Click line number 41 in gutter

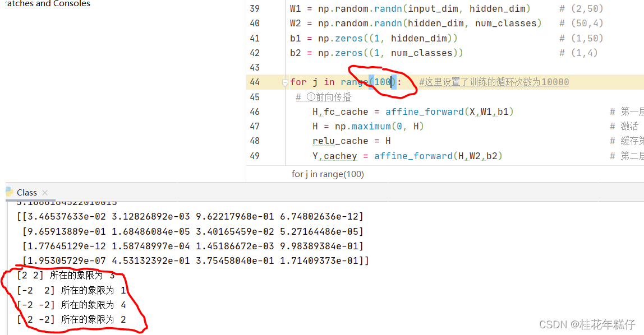[255, 39]
